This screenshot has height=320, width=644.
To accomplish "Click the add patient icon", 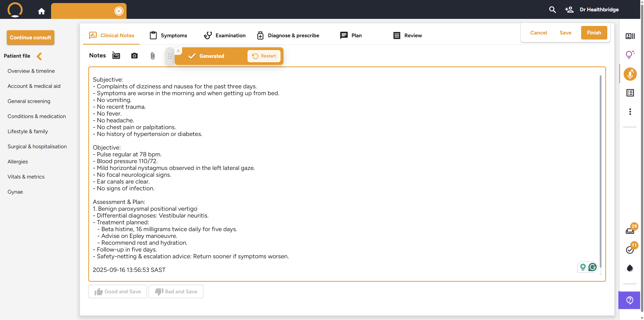I will click(x=569, y=10).
